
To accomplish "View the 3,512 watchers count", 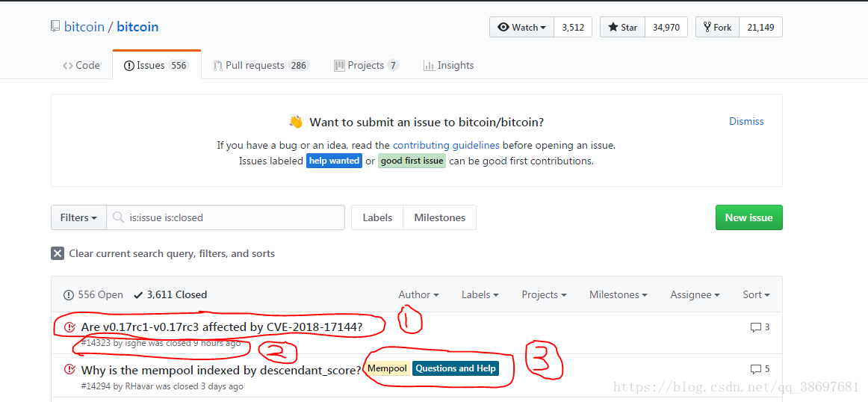I will (x=573, y=27).
